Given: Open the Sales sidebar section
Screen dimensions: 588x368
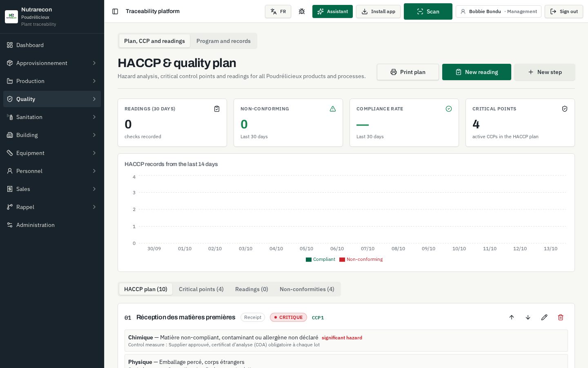Looking at the screenshot, I should [52, 189].
